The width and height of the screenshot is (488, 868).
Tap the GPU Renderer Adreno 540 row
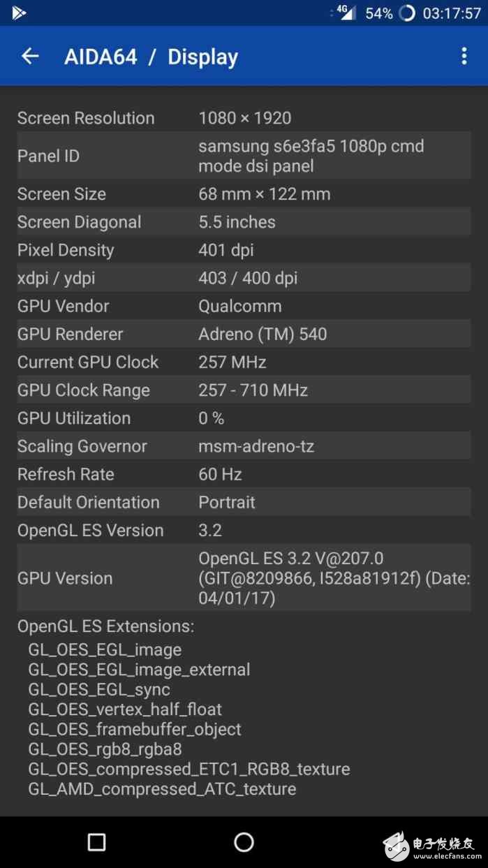coord(244,334)
